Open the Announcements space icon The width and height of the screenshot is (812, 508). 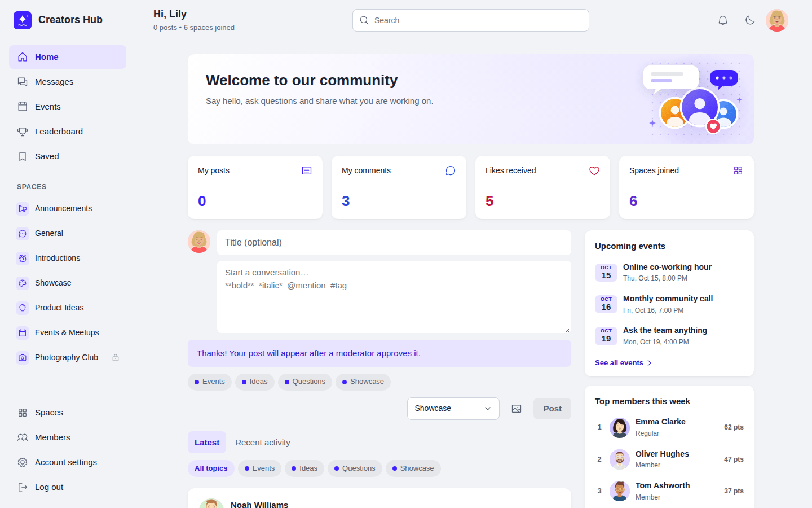[x=23, y=208]
